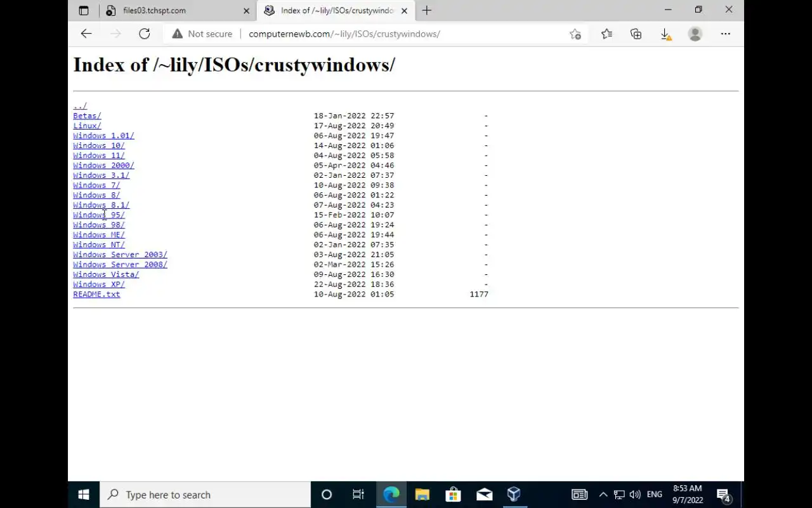812x508 pixels.
Task: Click the Edge browser taskbar icon
Action: 391,495
